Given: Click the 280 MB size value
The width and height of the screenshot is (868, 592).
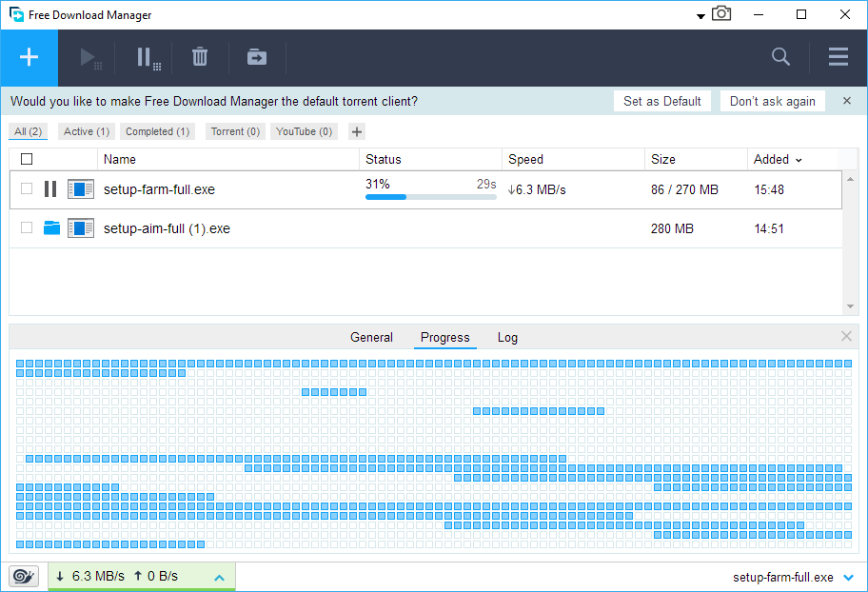Looking at the screenshot, I should (x=672, y=228).
